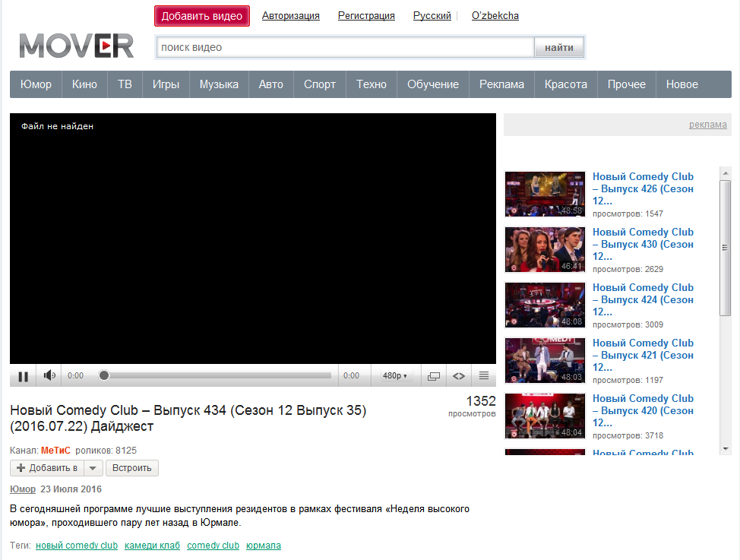The image size is (740, 560).
Task: Open the Техно category tab
Action: [372, 84]
